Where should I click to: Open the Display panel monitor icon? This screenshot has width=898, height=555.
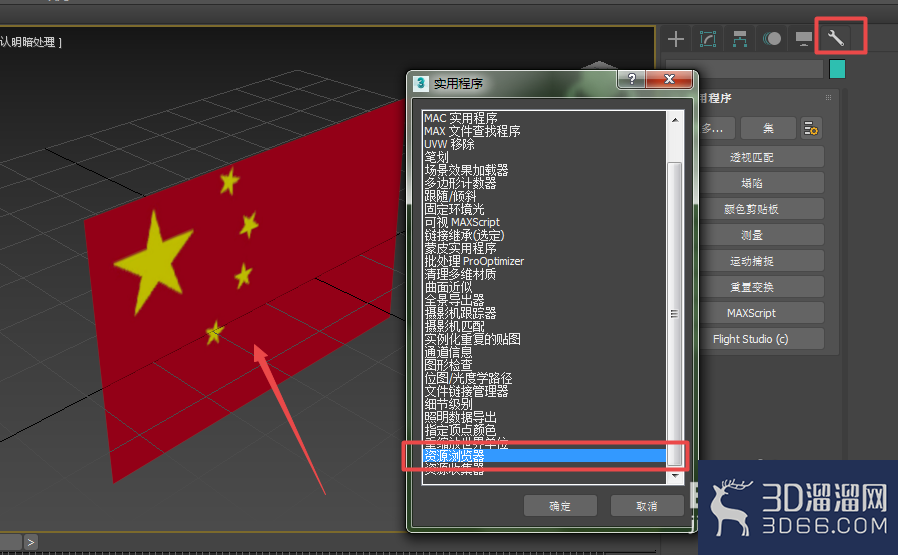(804, 39)
